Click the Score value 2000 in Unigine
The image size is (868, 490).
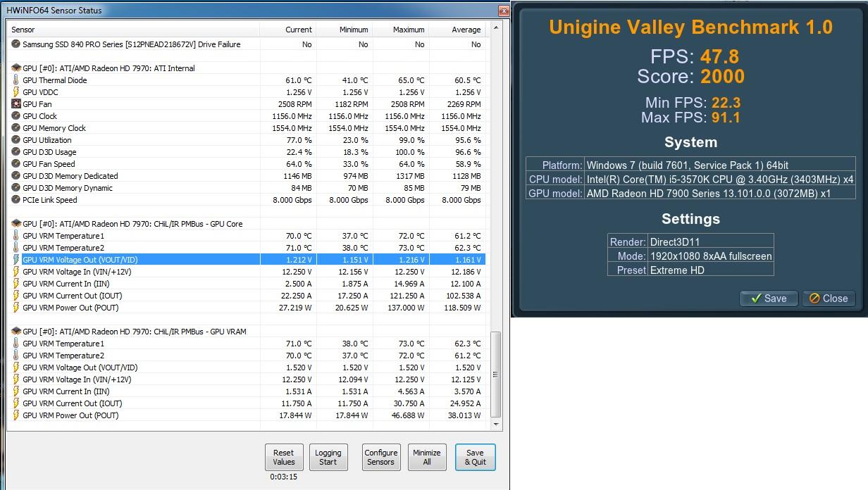(x=722, y=77)
